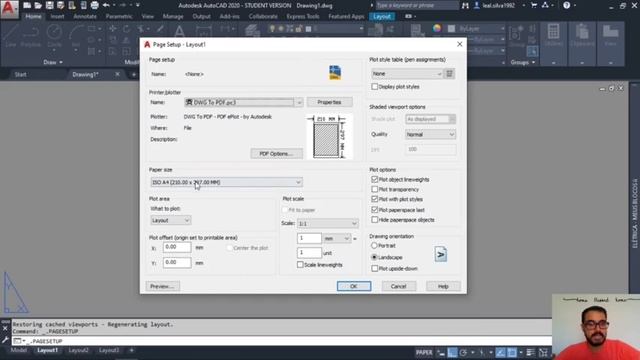
Task: Click the landscape orientation preview icon
Action: click(440, 254)
